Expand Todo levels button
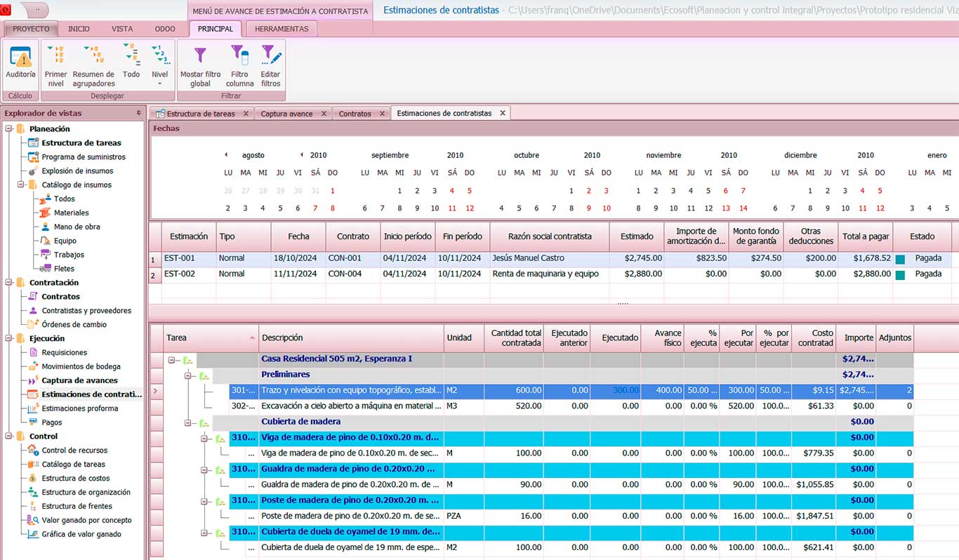 (x=131, y=62)
